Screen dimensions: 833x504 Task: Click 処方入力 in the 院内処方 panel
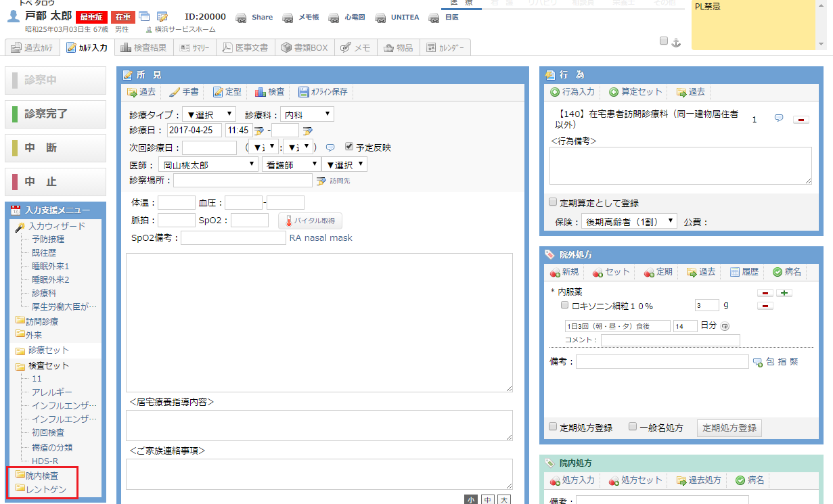571,480
